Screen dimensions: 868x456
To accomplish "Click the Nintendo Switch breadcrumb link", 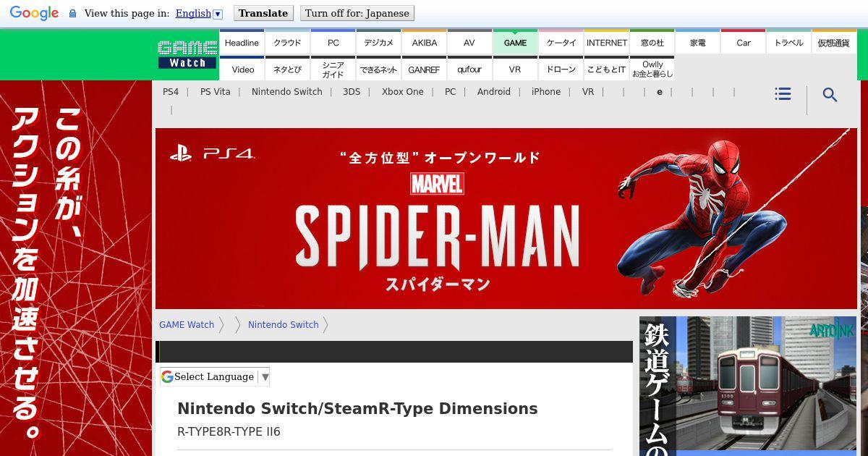I will click(x=284, y=325).
